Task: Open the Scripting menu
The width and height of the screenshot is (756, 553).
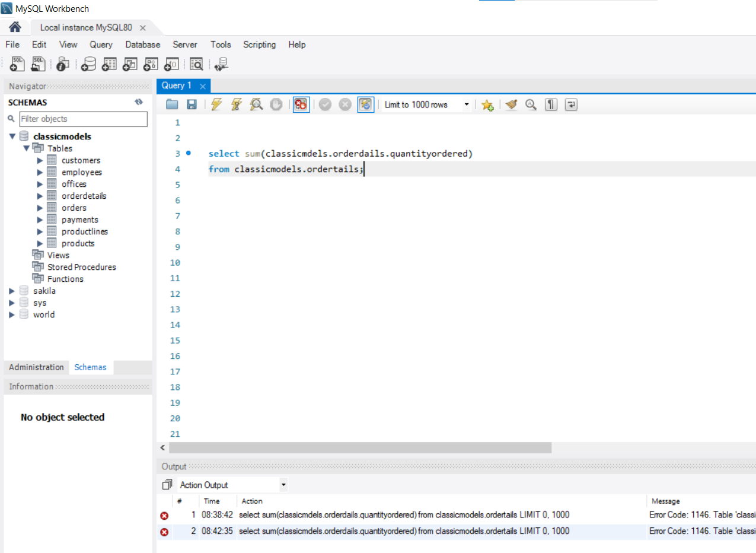Action: [260, 45]
